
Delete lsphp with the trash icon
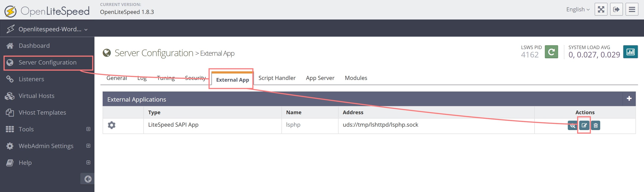(595, 125)
